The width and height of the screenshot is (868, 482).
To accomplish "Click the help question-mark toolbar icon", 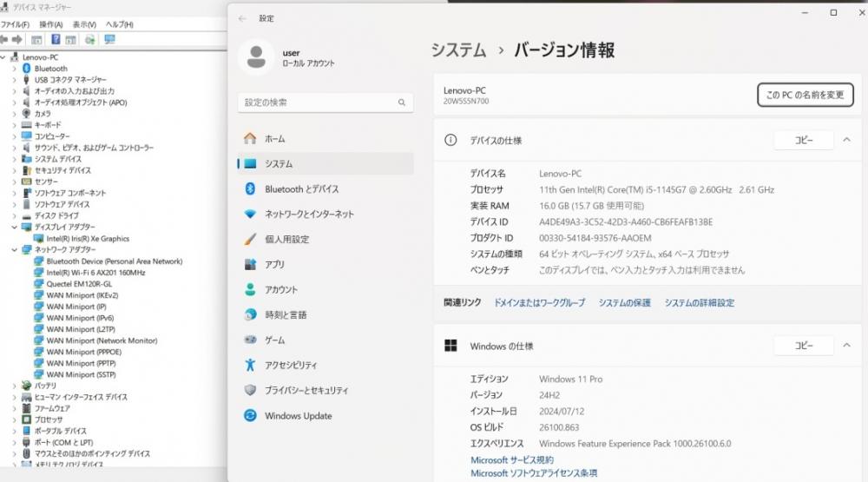I will coord(56,39).
